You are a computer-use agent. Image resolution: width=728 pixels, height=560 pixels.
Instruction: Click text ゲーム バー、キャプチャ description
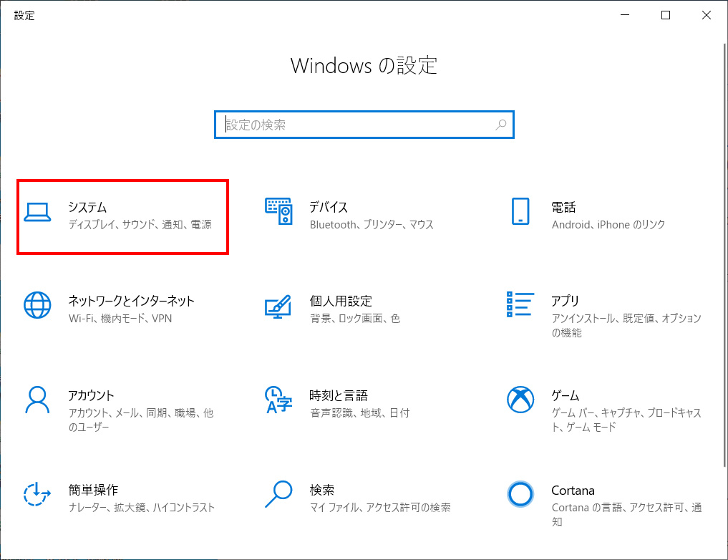pyautogui.click(x=626, y=420)
